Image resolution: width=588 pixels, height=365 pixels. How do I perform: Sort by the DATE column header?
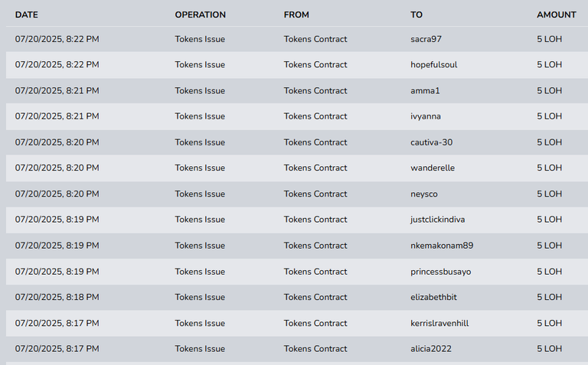(x=27, y=15)
